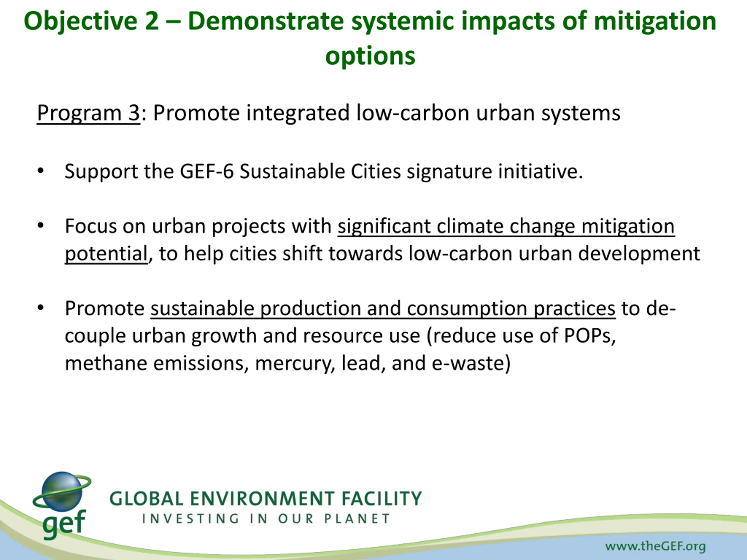The image size is (747, 560).
Task: Click the second bullet point marker
Action: [41, 226]
